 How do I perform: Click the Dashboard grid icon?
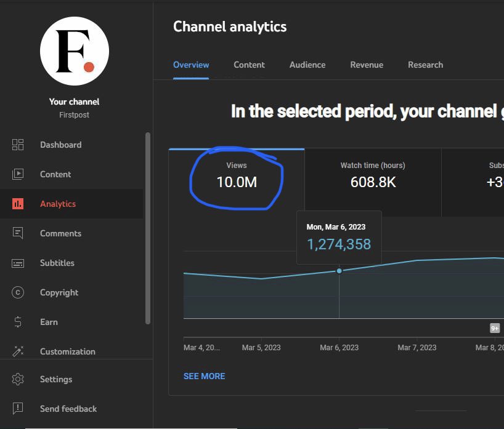click(x=18, y=145)
